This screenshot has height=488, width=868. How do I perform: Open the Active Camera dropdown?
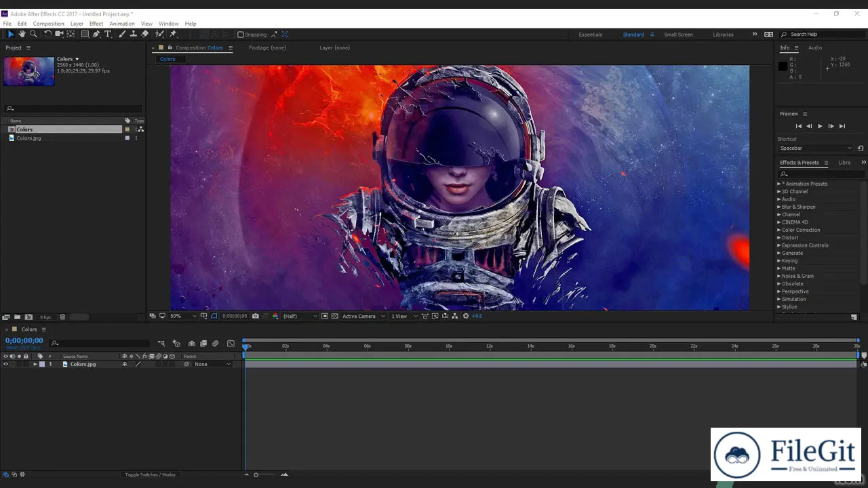(363, 316)
